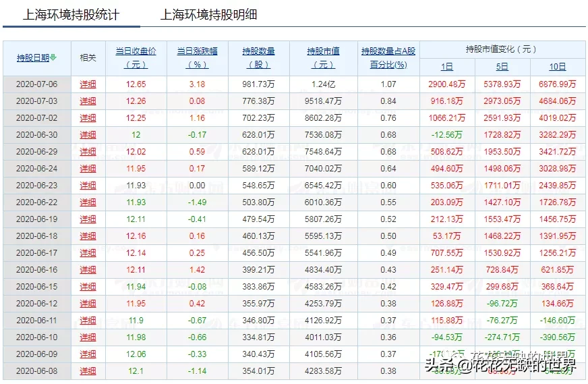Select the date cell 2020-06-19
Screen dimensions: 588x384
click(36, 219)
